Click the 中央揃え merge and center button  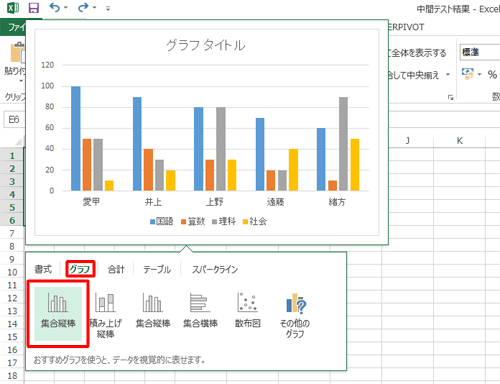415,75
